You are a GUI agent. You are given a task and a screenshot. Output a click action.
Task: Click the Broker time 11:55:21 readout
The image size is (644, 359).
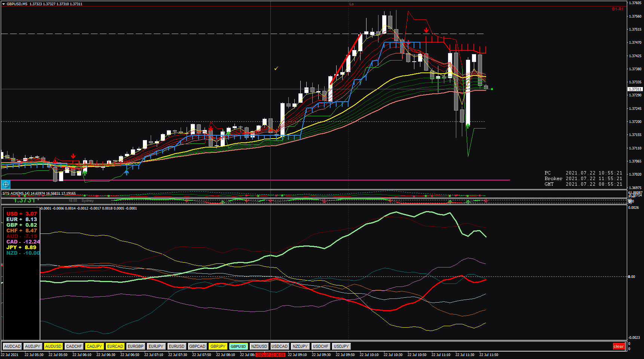pos(583,179)
